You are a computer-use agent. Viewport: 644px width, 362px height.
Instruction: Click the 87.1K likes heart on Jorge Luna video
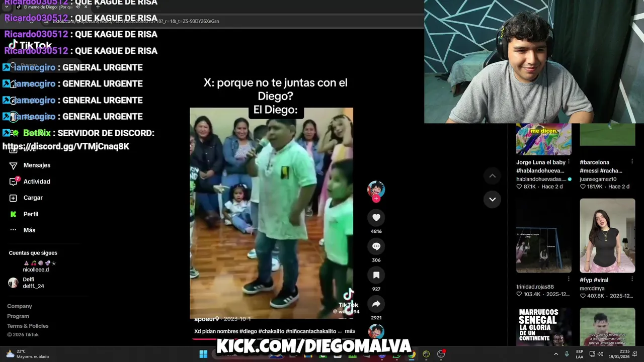(519, 187)
